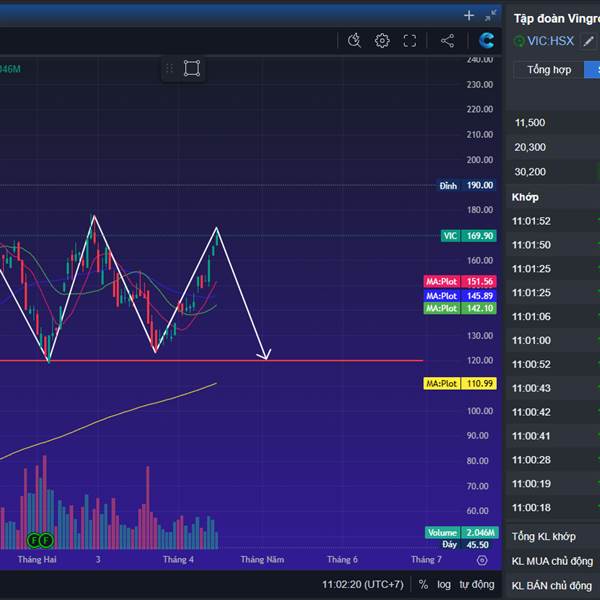Screen dimensions: 600x600
Task: Click the clock 11:02:20 (UTC+7) timezone button
Action: coord(363,584)
